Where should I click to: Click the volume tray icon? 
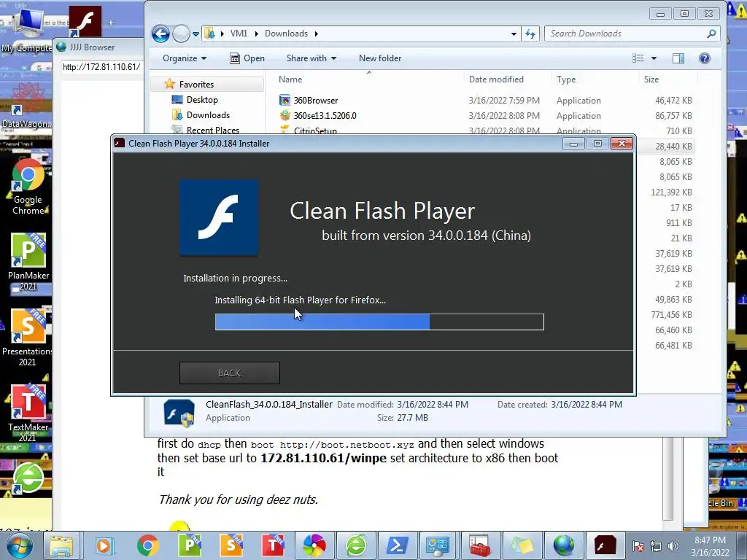[673, 546]
